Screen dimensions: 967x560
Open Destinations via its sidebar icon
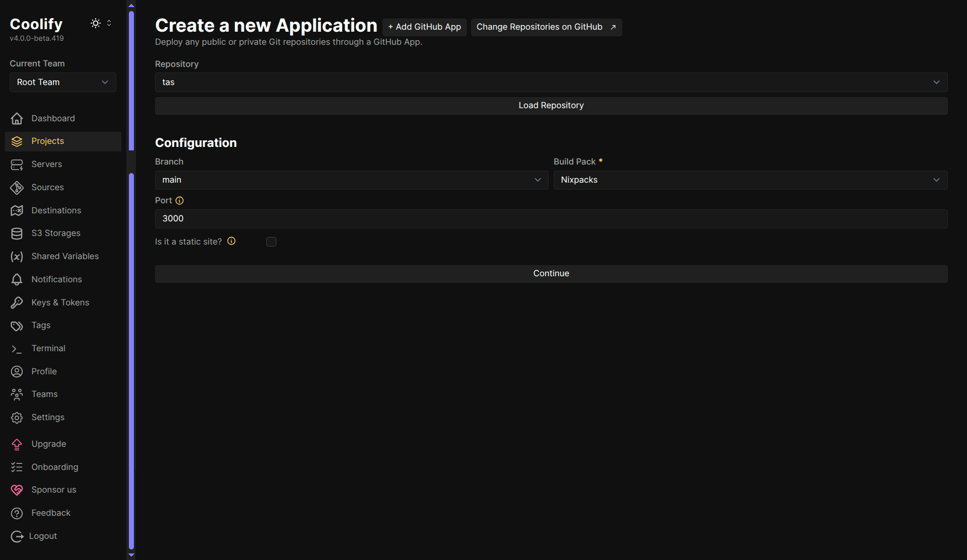(17, 210)
